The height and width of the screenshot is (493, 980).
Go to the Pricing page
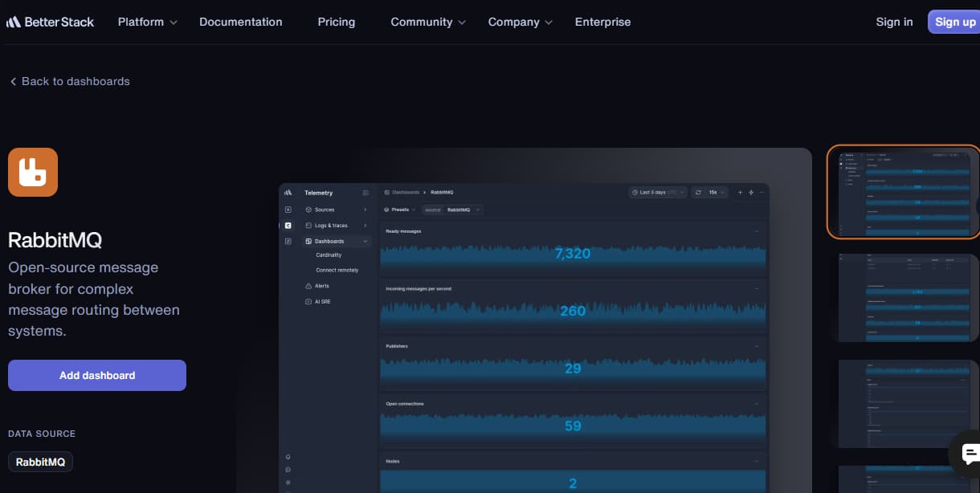336,22
